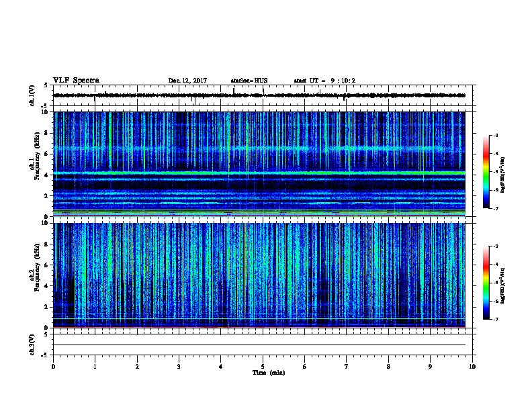This screenshot has width=532, height=411.
Task: Click the time axis tick label '0'
Action: pyautogui.click(x=53, y=367)
